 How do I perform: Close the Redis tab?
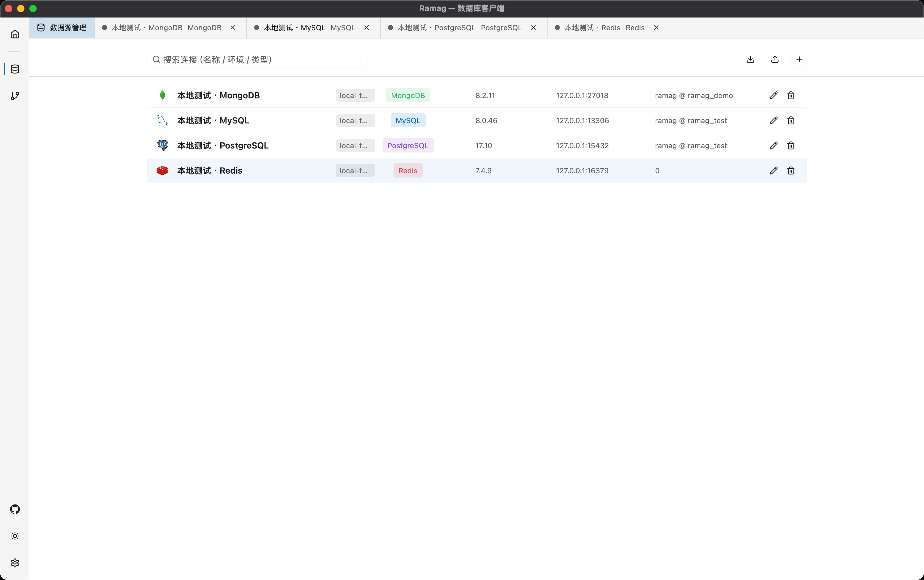656,28
